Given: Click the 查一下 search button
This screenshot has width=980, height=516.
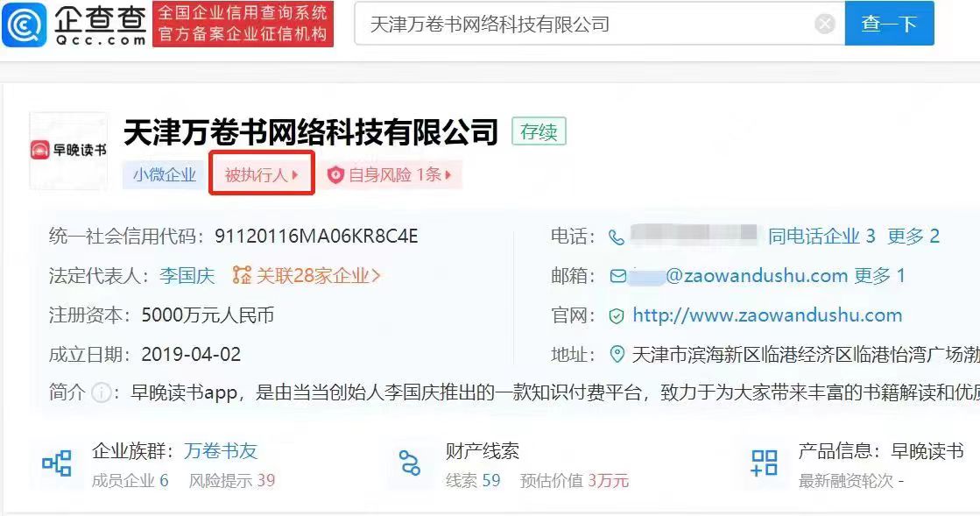Looking at the screenshot, I should click(x=890, y=24).
